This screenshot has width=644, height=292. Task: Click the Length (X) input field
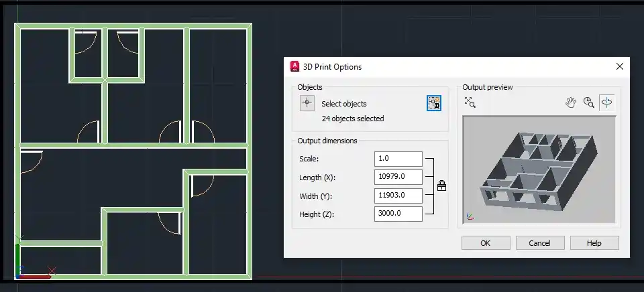tap(398, 177)
